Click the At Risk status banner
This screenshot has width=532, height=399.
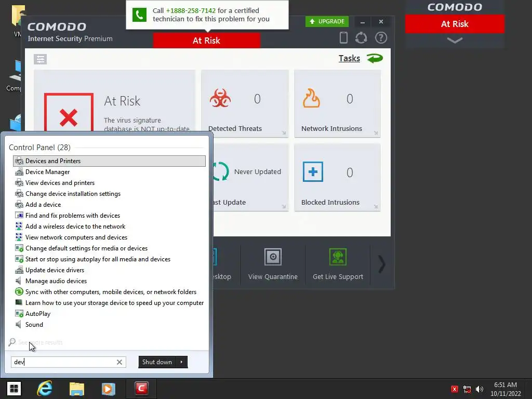207,41
